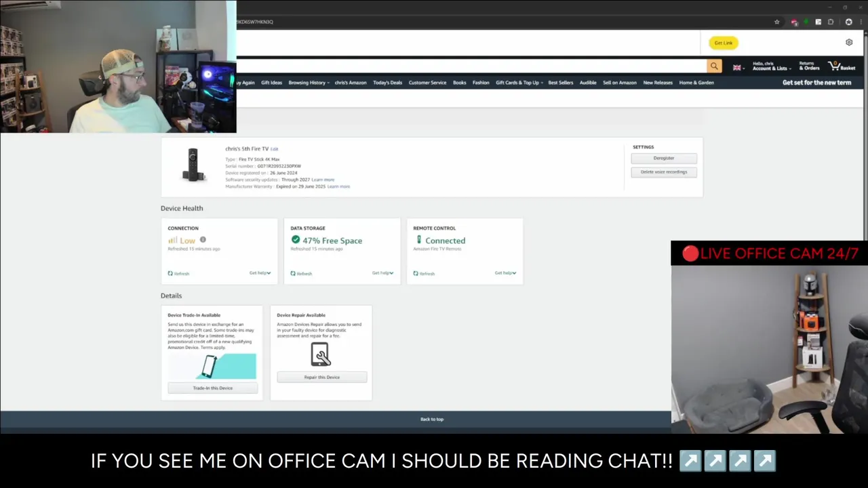This screenshot has width=868, height=488.
Task: Expand Get help in the Connection card
Action: 260,273
